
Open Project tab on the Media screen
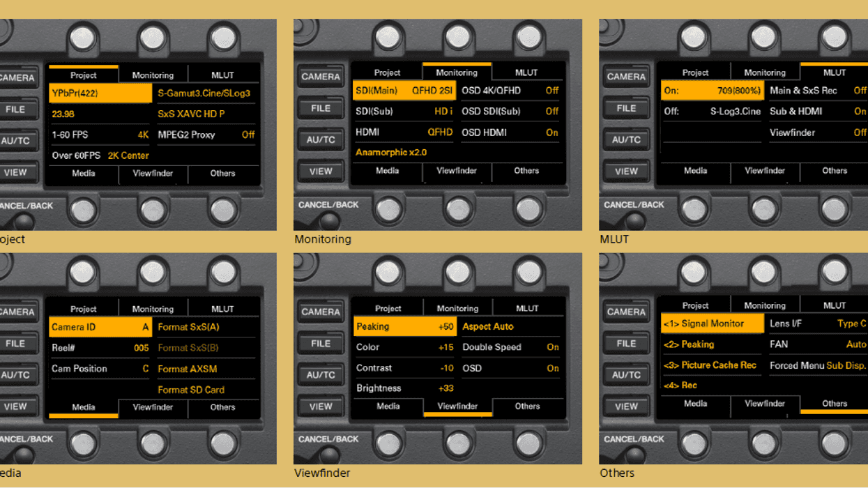[x=83, y=309]
